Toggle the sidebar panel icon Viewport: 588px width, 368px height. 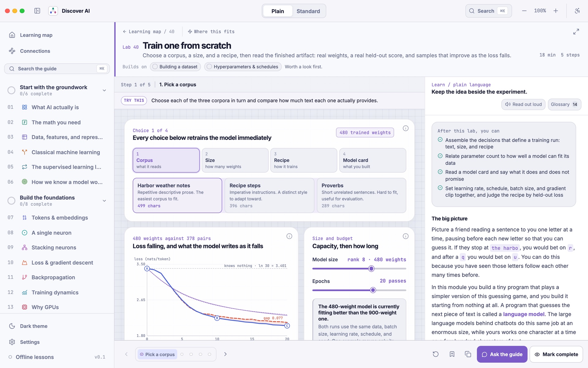click(37, 11)
